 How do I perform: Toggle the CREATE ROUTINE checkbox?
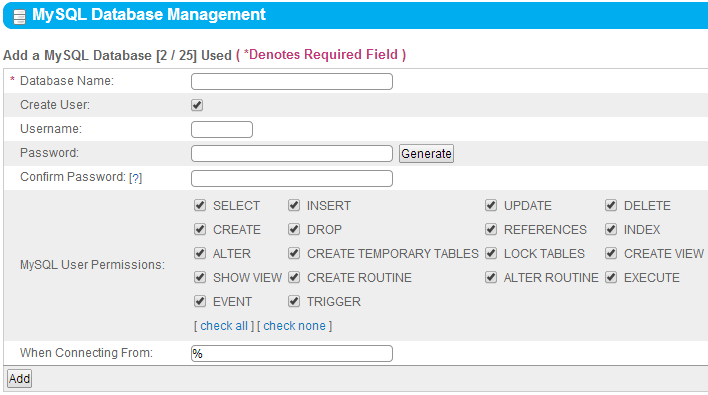click(294, 277)
